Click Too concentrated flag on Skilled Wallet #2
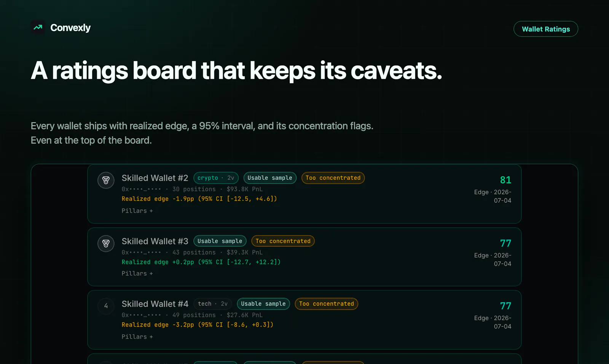The height and width of the screenshot is (364, 609). pos(333,178)
